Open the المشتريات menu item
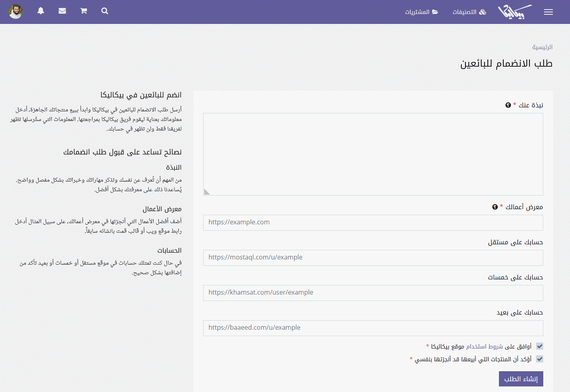This screenshot has width=570, height=392. point(422,12)
